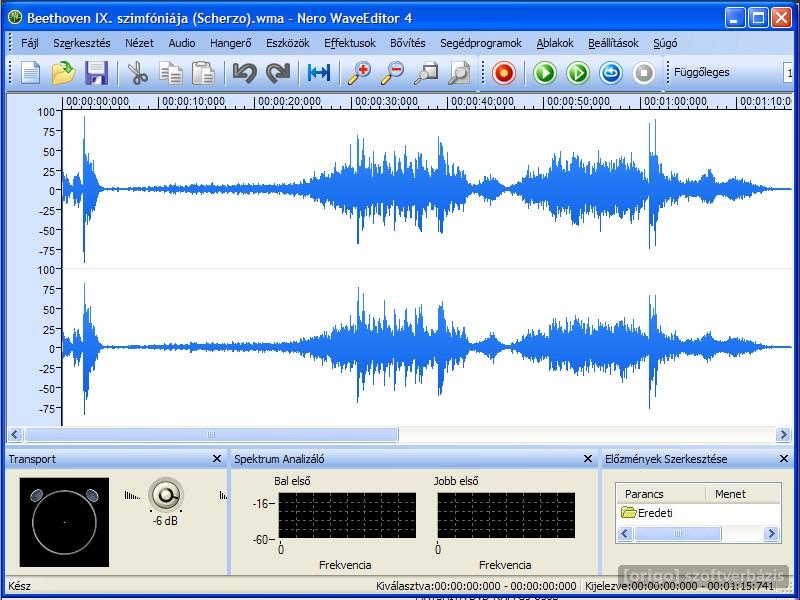Click the waveform horizontal scrollbar thumb
Image resolution: width=800 pixels, height=600 pixels.
(211, 435)
